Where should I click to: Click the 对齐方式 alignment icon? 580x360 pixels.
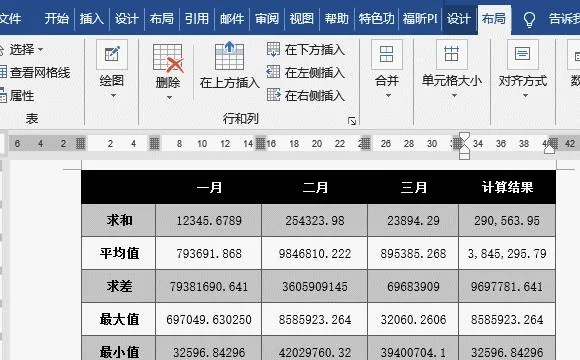(x=522, y=54)
